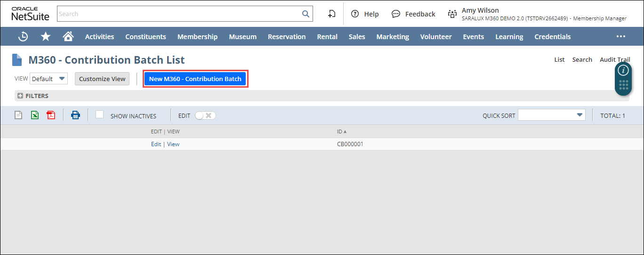Click the Shortcuts star icon
The width and height of the screenshot is (644, 255).
[x=46, y=37]
